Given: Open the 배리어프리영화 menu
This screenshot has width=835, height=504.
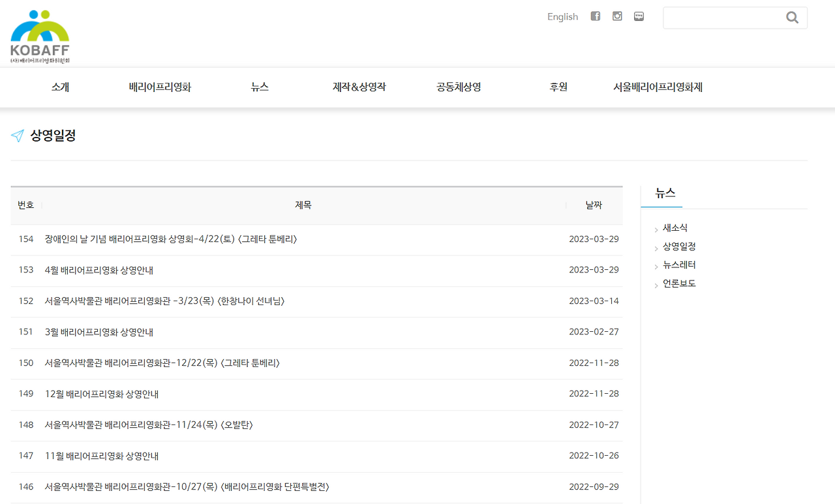Looking at the screenshot, I should click(x=159, y=87).
